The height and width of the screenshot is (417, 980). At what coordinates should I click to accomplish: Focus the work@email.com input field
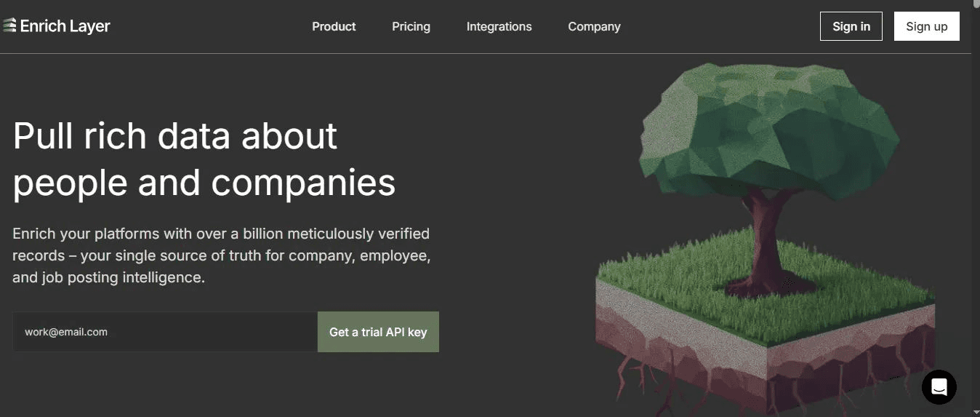pyautogui.click(x=165, y=332)
